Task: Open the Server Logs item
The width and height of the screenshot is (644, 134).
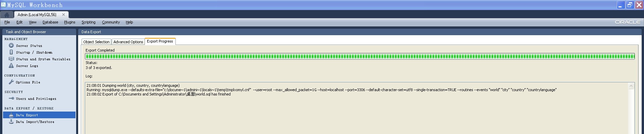Action: (27, 66)
